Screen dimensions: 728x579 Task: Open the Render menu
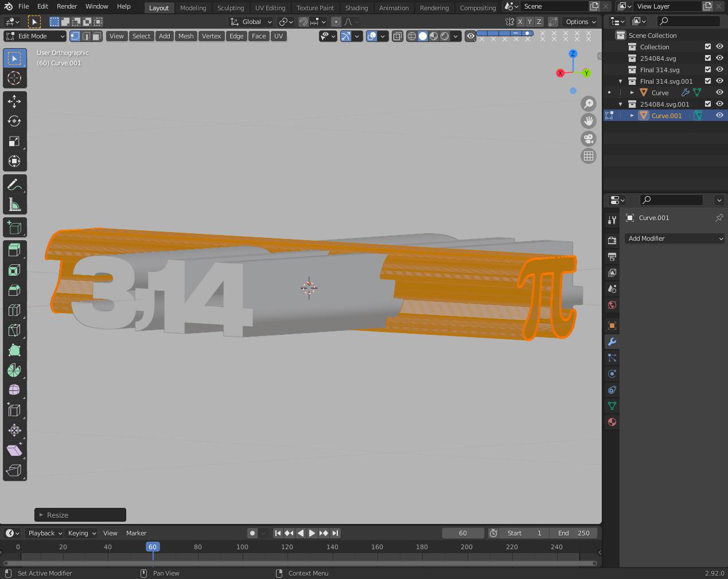pyautogui.click(x=67, y=6)
